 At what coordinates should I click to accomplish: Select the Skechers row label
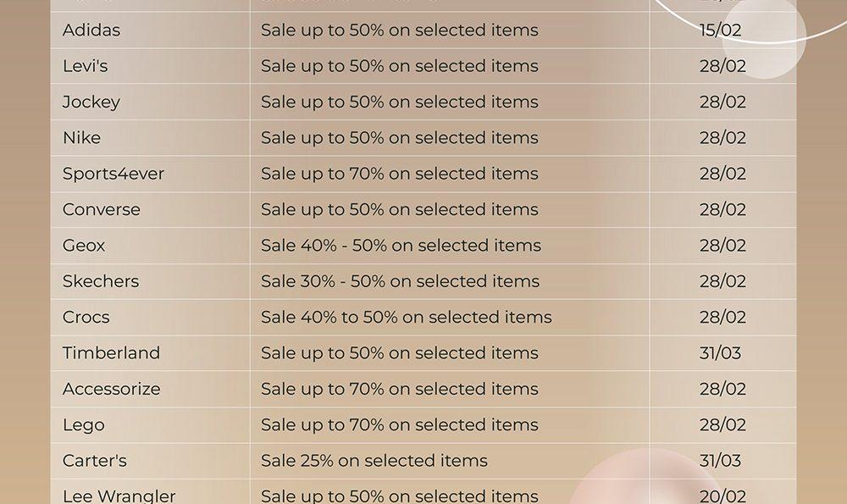(101, 281)
